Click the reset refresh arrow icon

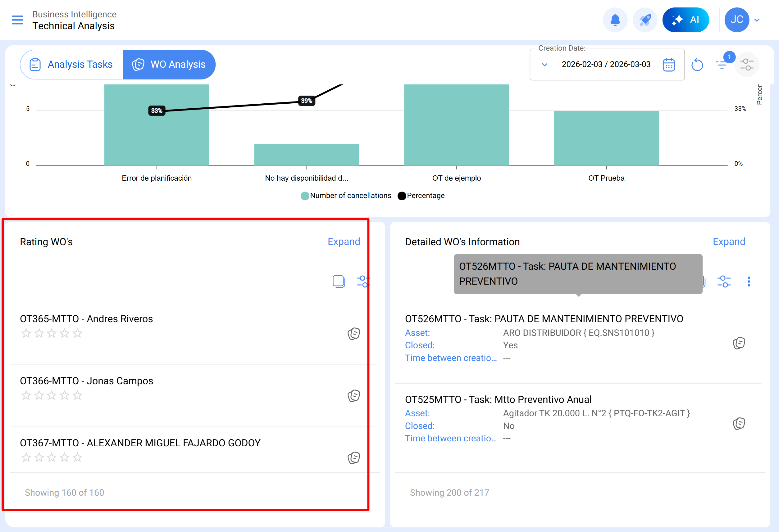[697, 65]
